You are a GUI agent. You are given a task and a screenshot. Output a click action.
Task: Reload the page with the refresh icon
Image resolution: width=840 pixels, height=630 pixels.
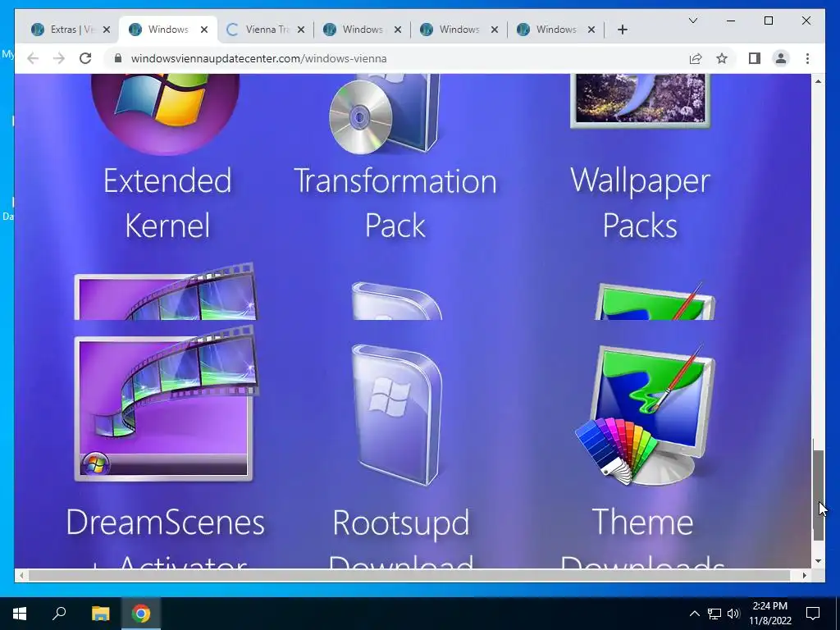point(85,58)
